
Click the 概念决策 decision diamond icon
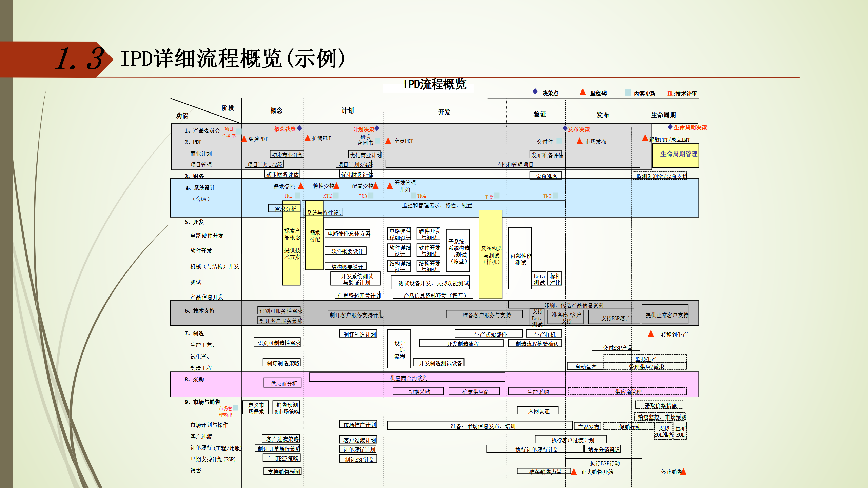click(x=300, y=129)
